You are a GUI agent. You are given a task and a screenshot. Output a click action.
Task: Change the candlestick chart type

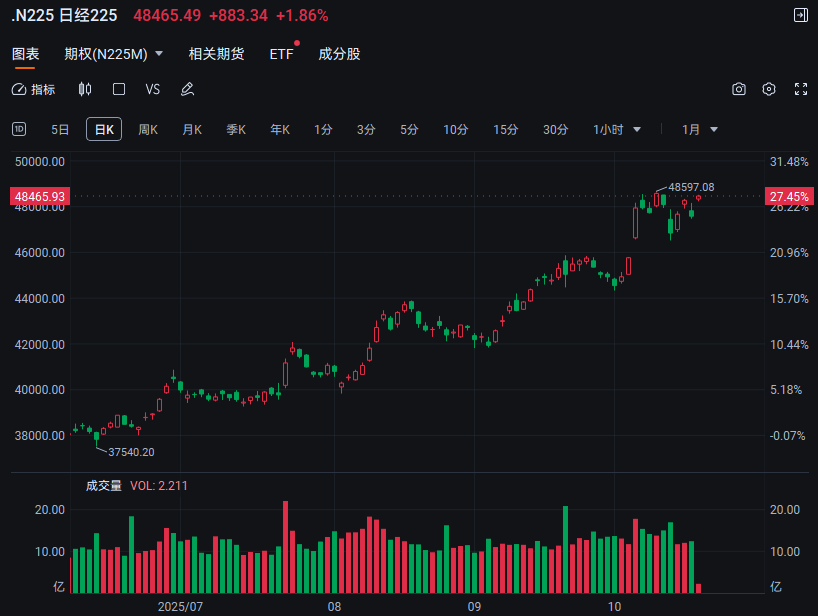click(x=85, y=89)
